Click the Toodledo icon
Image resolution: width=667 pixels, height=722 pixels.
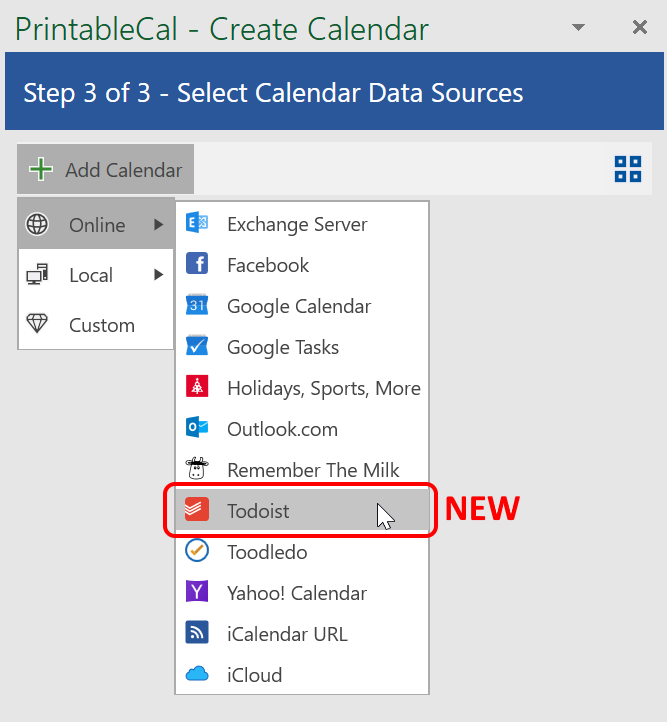click(x=197, y=551)
